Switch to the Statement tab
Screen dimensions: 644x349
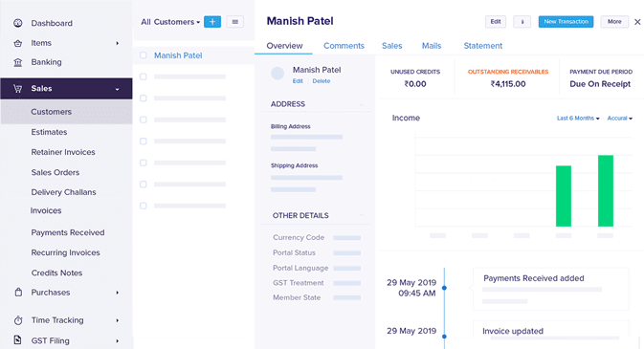pyautogui.click(x=482, y=46)
